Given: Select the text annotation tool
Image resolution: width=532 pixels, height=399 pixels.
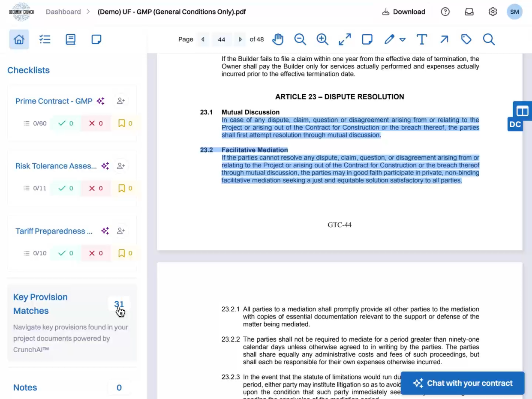Looking at the screenshot, I should pos(422,39).
